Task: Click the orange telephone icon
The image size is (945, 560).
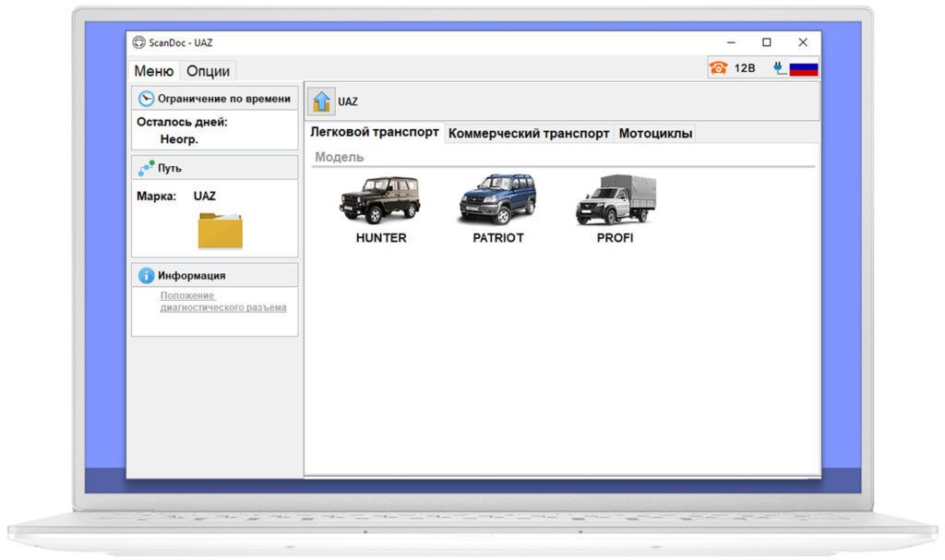Action: pyautogui.click(x=719, y=68)
